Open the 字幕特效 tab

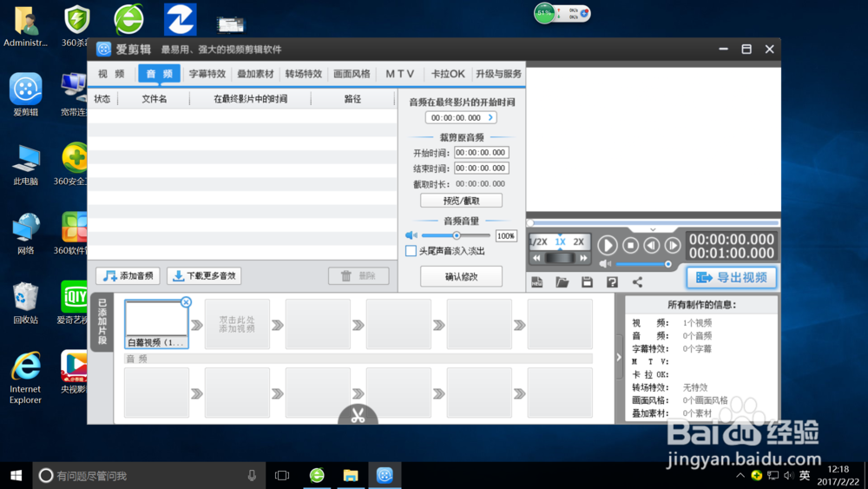(207, 74)
